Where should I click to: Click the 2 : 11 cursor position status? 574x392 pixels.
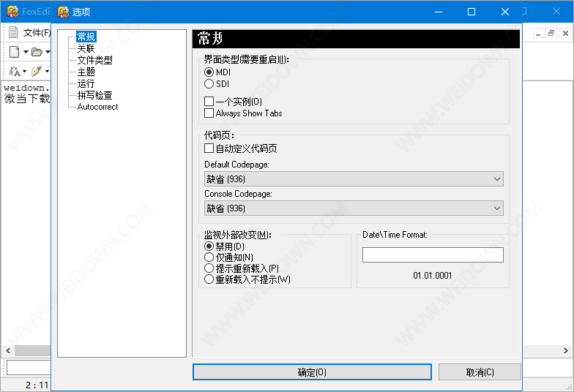click(x=37, y=385)
